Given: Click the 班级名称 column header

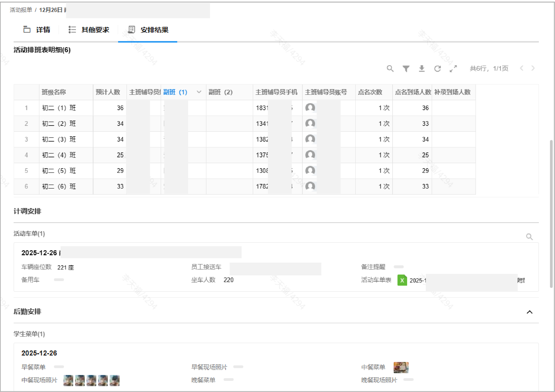Looking at the screenshot, I should click(x=54, y=92).
